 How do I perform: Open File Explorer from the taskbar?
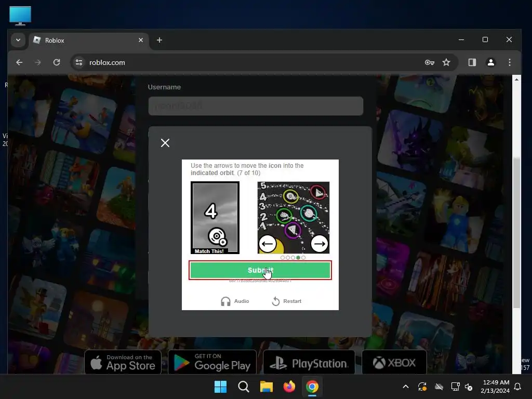(267, 387)
